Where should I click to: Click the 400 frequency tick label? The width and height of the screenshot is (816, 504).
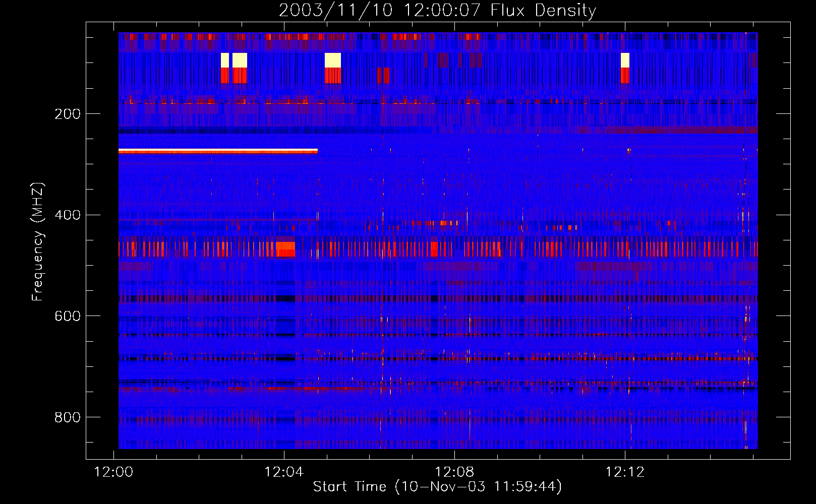coord(68,215)
